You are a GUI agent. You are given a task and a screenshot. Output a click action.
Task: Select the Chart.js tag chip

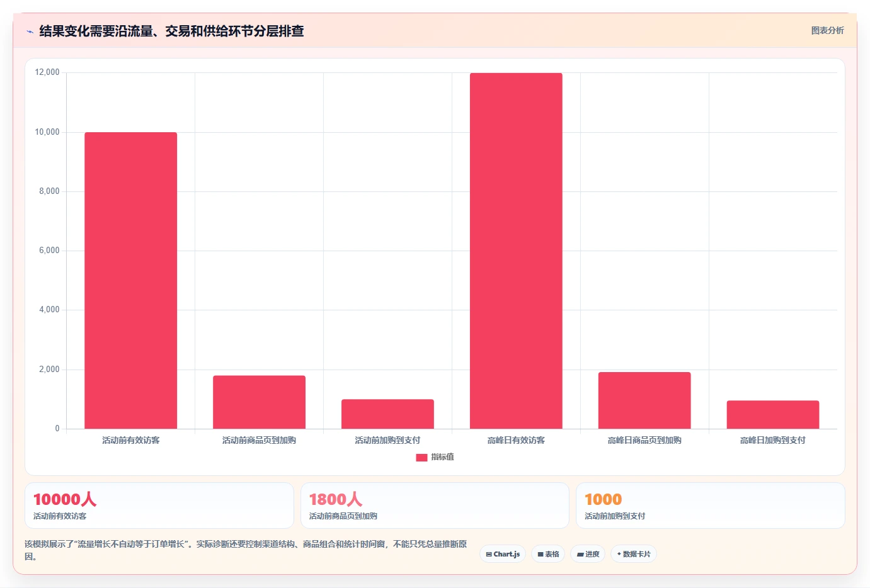(503, 554)
